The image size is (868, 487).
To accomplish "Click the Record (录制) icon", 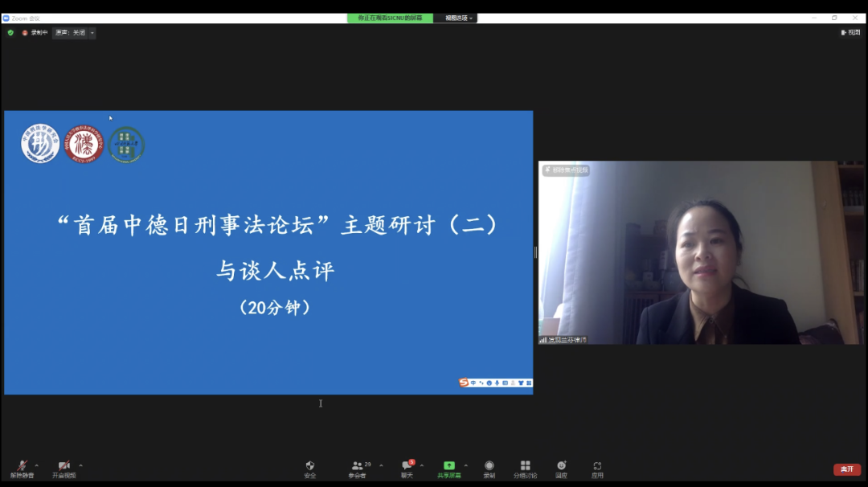I will tap(489, 467).
